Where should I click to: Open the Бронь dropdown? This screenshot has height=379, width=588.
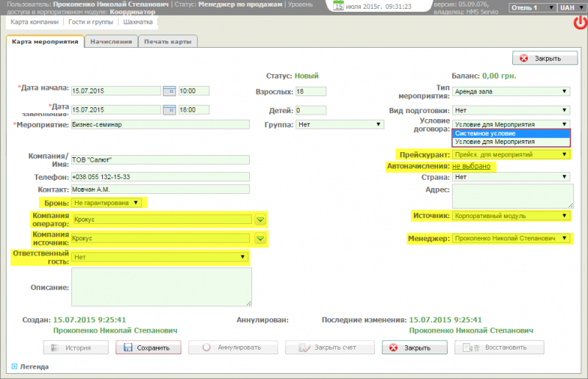[107, 203]
